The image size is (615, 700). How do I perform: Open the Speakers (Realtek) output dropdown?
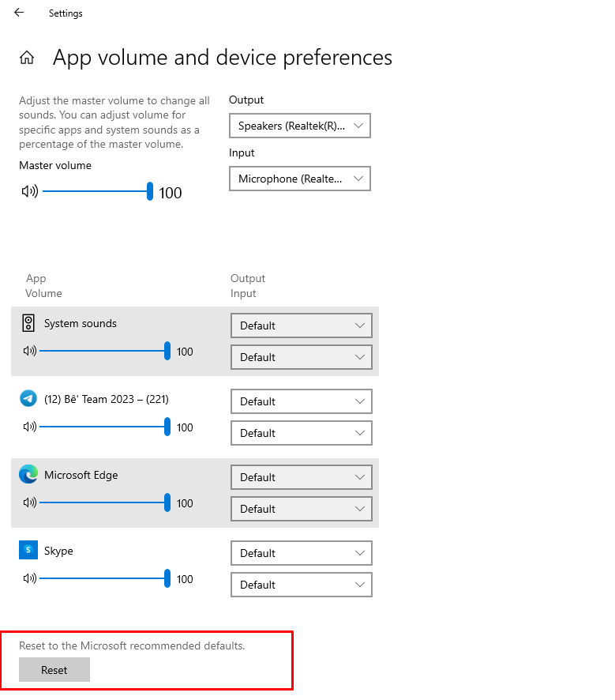(300, 126)
